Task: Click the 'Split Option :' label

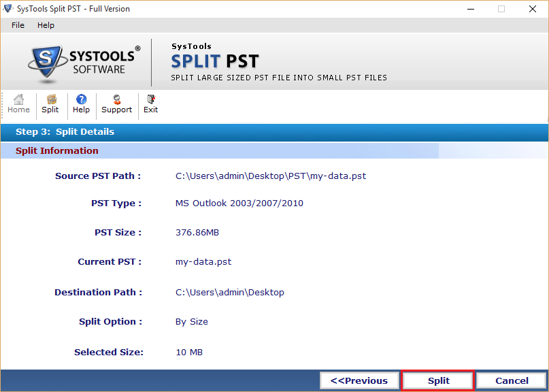Action: click(x=111, y=322)
